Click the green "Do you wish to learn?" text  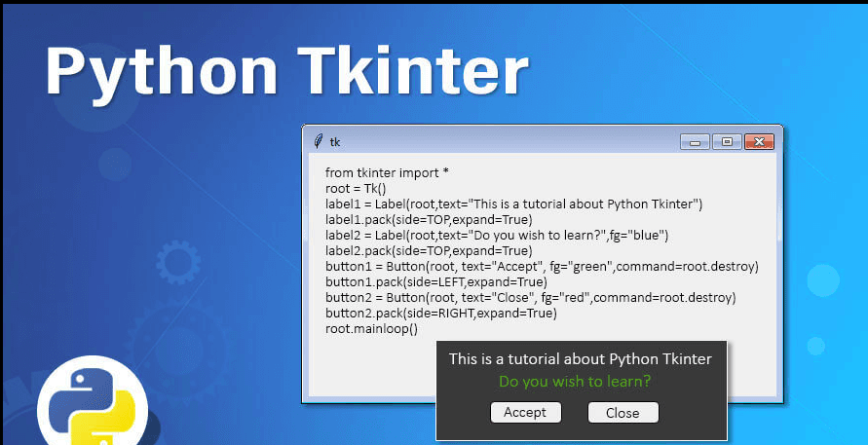575,381
